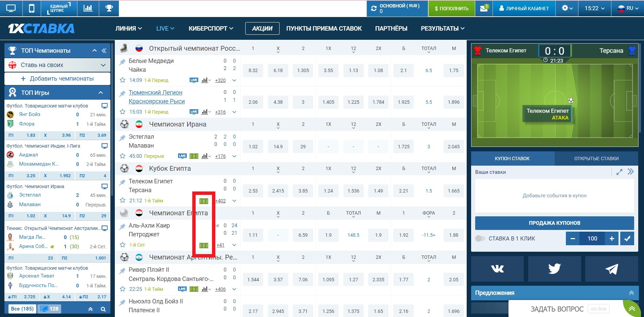The height and width of the screenshot is (317, 644).
Task: Open the 15:22 time zone dropdown
Action: (x=594, y=8)
